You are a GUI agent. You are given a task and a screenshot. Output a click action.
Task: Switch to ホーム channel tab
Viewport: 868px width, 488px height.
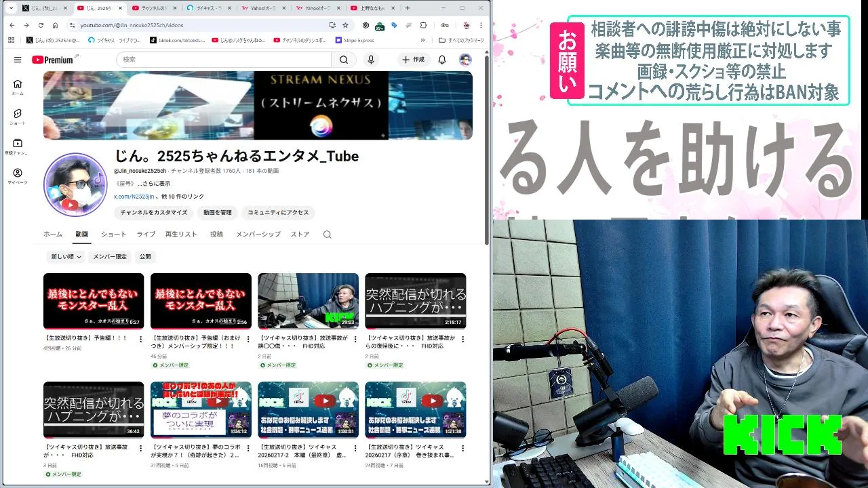point(53,235)
